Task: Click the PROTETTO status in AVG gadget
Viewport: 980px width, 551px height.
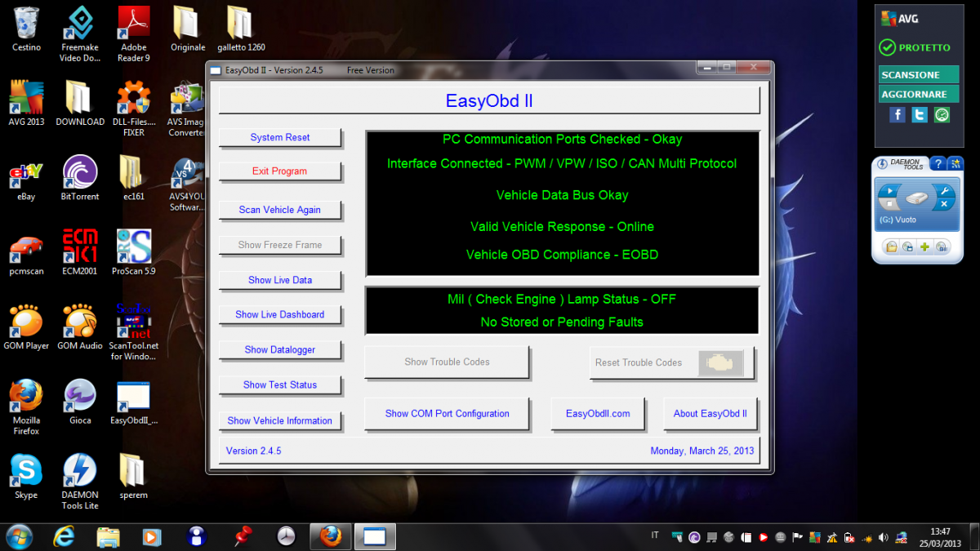Action: [x=915, y=47]
